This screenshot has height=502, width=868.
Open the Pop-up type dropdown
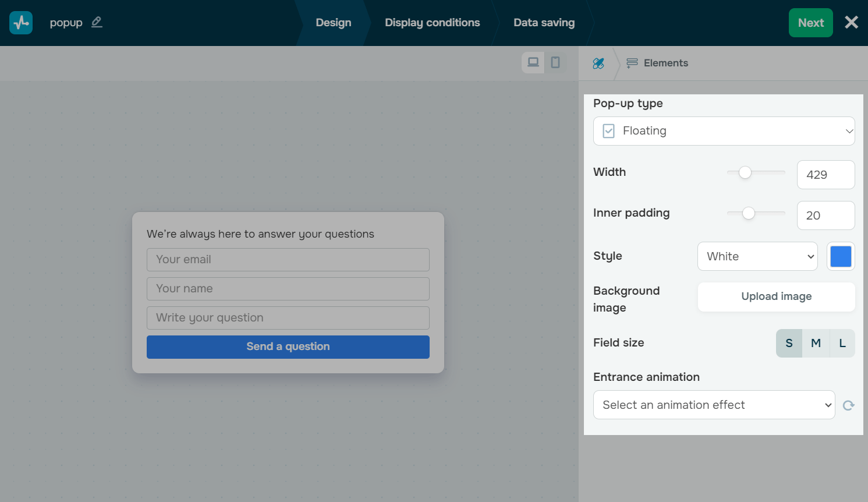(724, 131)
